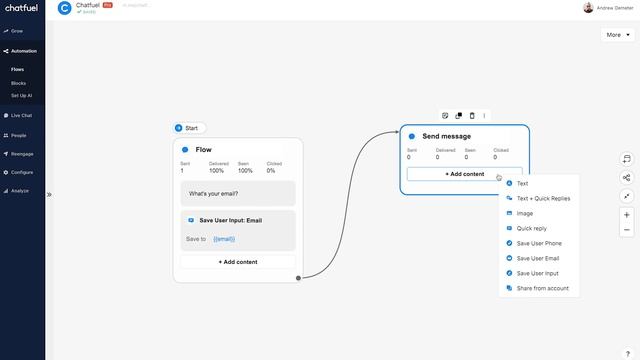Select Blocks under Automation

tap(18, 83)
